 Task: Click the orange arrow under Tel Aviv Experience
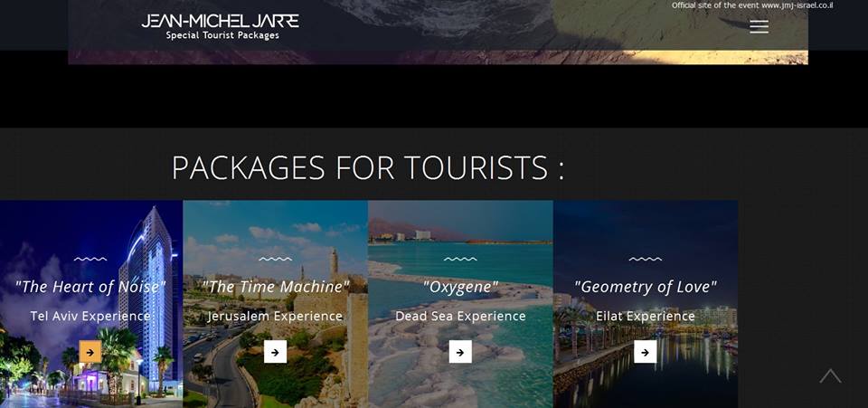pos(90,352)
